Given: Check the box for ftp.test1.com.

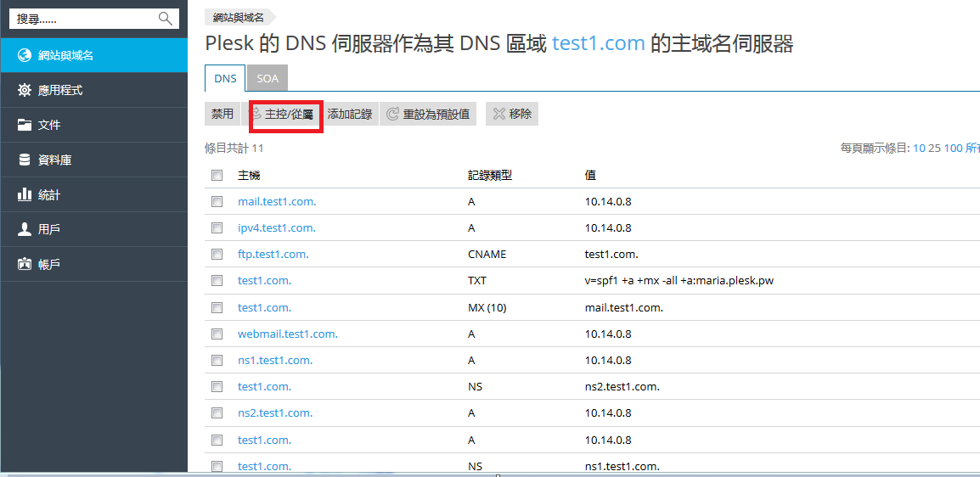Looking at the screenshot, I should tap(217, 254).
